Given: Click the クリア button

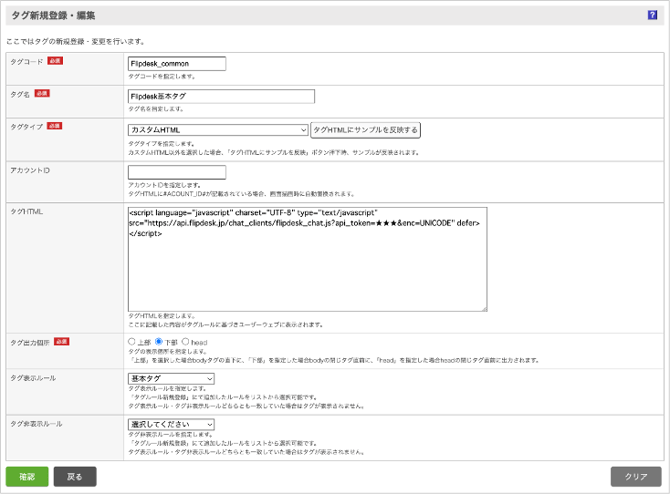Looking at the screenshot, I should point(636,476).
